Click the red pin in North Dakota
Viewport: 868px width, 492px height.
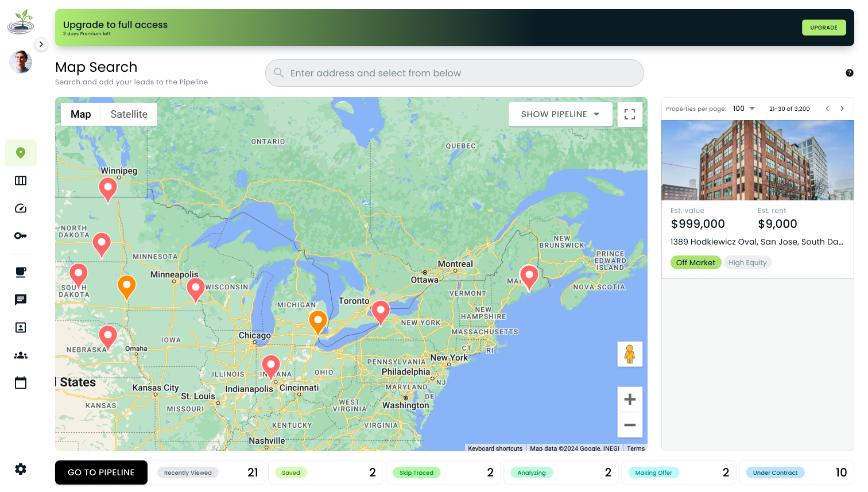click(x=102, y=245)
